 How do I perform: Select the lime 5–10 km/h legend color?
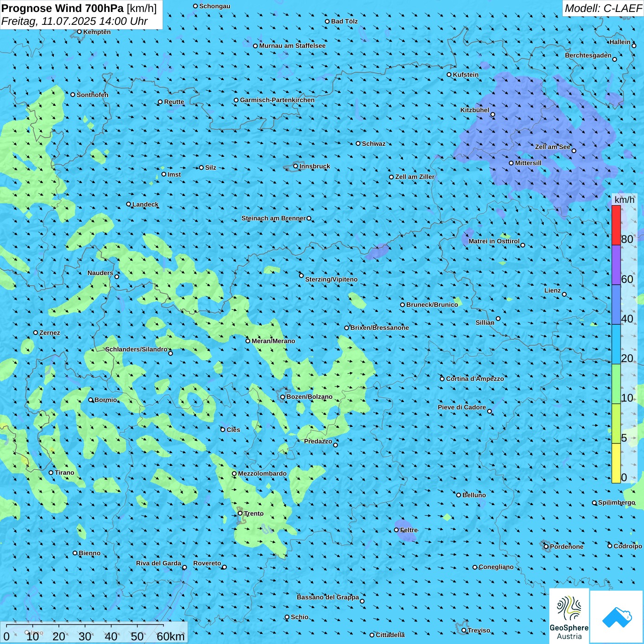click(x=616, y=424)
